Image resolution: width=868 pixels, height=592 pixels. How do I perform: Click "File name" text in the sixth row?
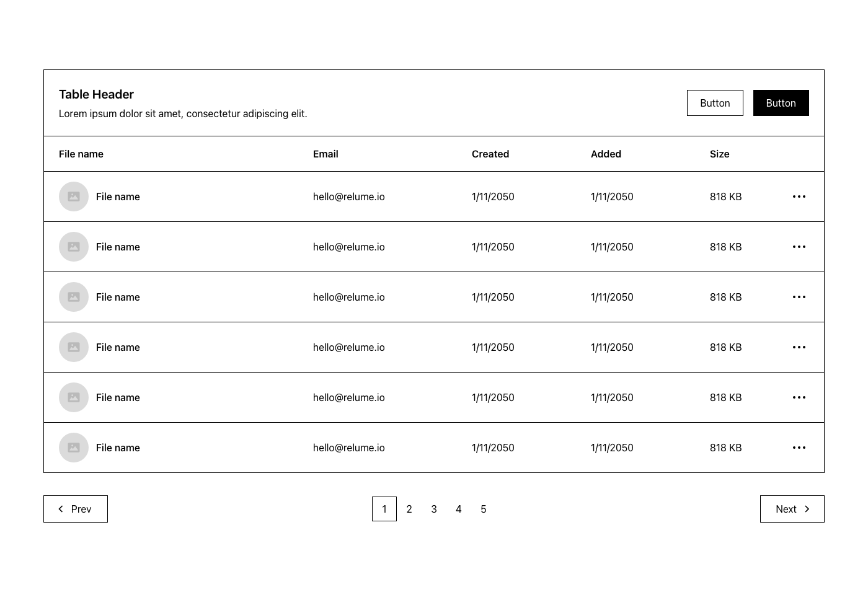[x=118, y=448]
